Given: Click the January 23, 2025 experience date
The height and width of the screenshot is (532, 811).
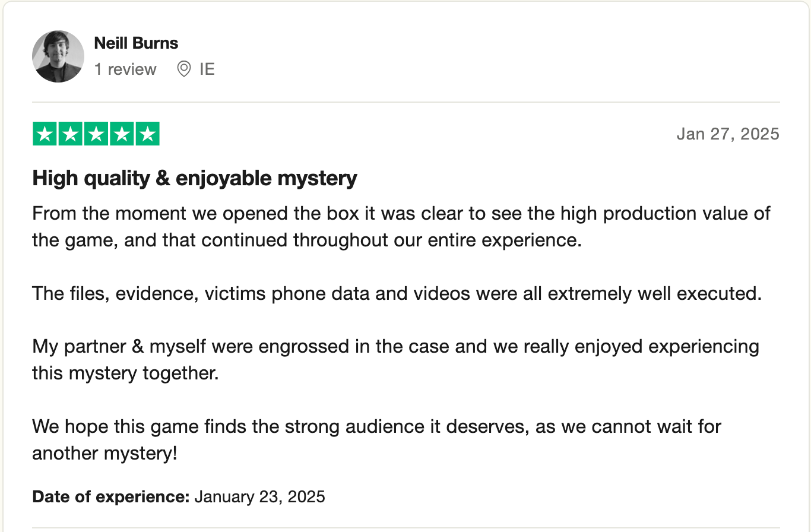Looking at the screenshot, I should (x=259, y=496).
